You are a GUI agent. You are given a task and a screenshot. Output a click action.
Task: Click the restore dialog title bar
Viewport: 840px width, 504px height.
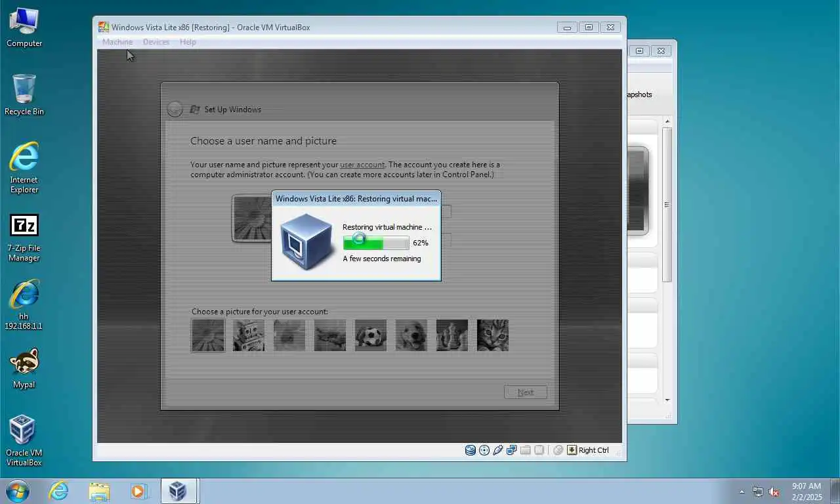pyautogui.click(x=356, y=199)
